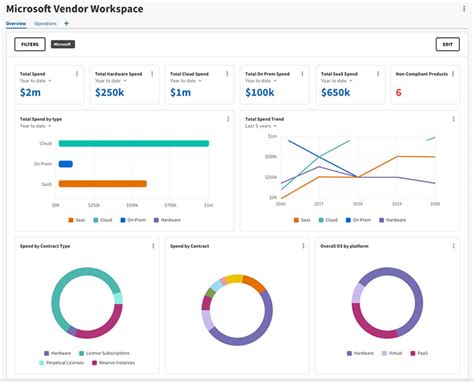Click the Microsoft Vendor Workspace title
Image resolution: width=474 pixels, height=382 pixels.
tap(75, 9)
